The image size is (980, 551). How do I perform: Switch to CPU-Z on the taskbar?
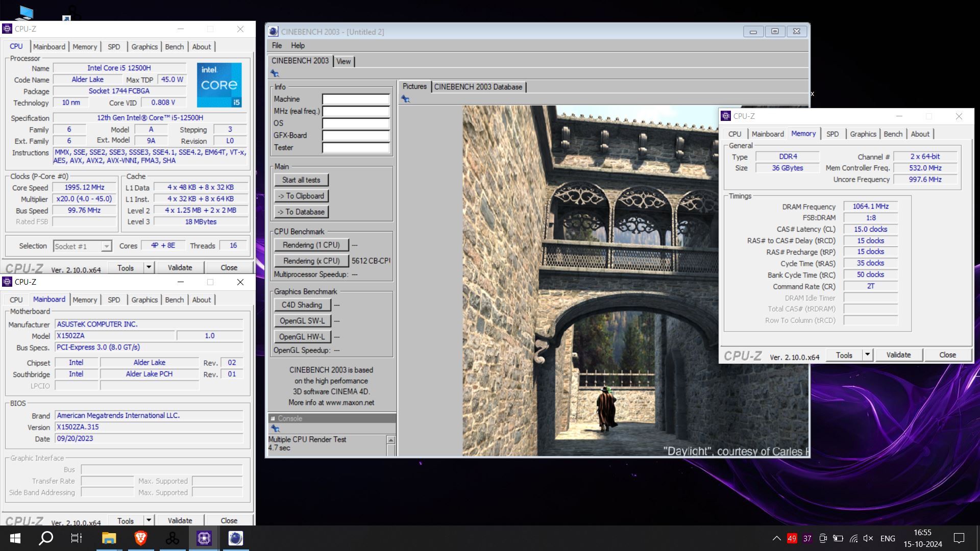click(204, 538)
